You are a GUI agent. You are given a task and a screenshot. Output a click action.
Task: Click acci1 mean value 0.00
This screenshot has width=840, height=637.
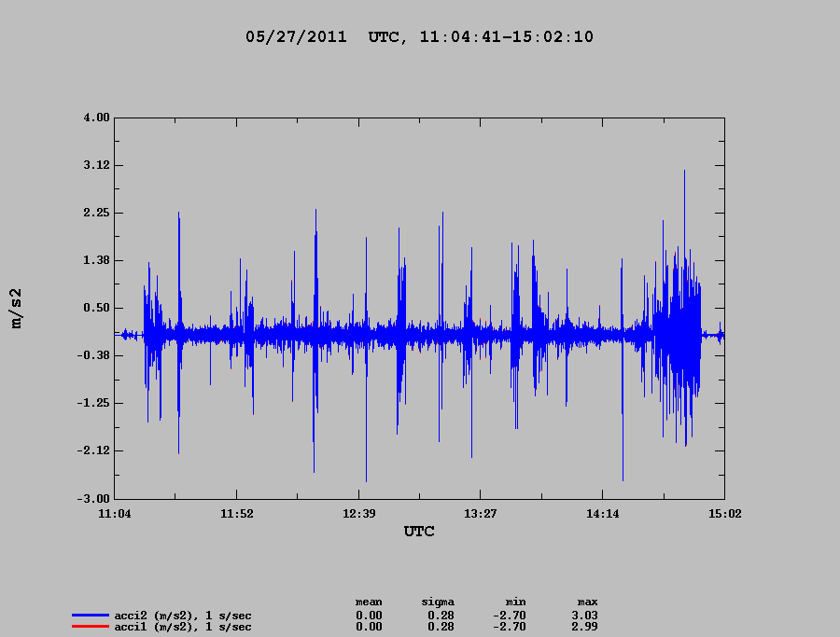369,627
